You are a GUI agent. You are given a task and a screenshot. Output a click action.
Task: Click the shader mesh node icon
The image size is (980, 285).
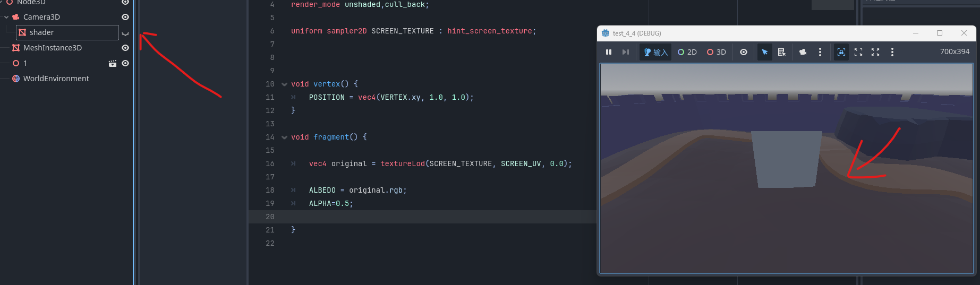[x=22, y=32]
